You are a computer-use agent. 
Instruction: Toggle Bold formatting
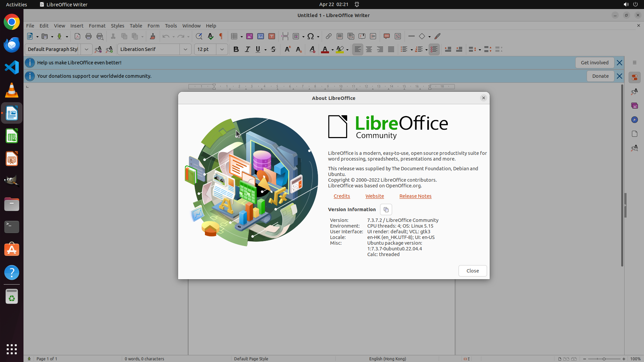pyautogui.click(x=236, y=49)
